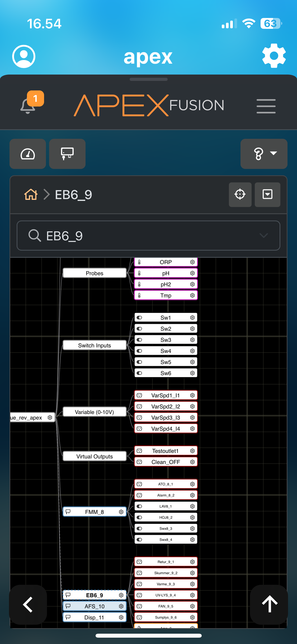The width and height of the screenshot is (297, 644).
Task: Toggle the Sw1 switch icon
Action: pyautogui.click(x=139, y=318)
